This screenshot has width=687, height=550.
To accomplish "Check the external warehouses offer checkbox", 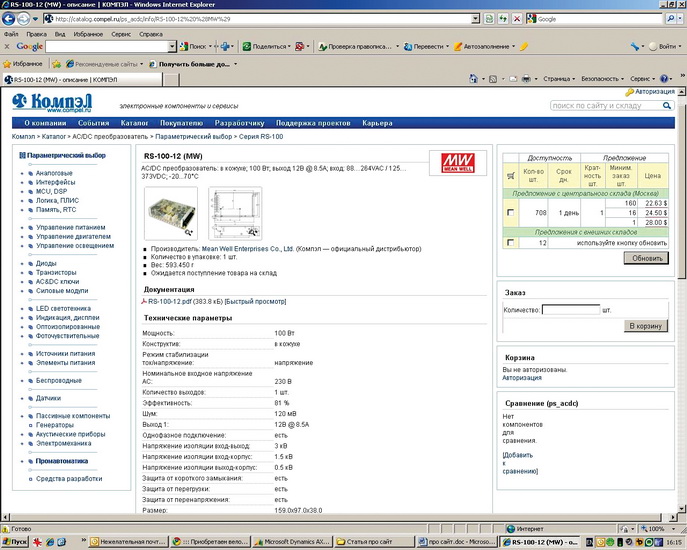I will pyautogui.click(x=510, y=242).
